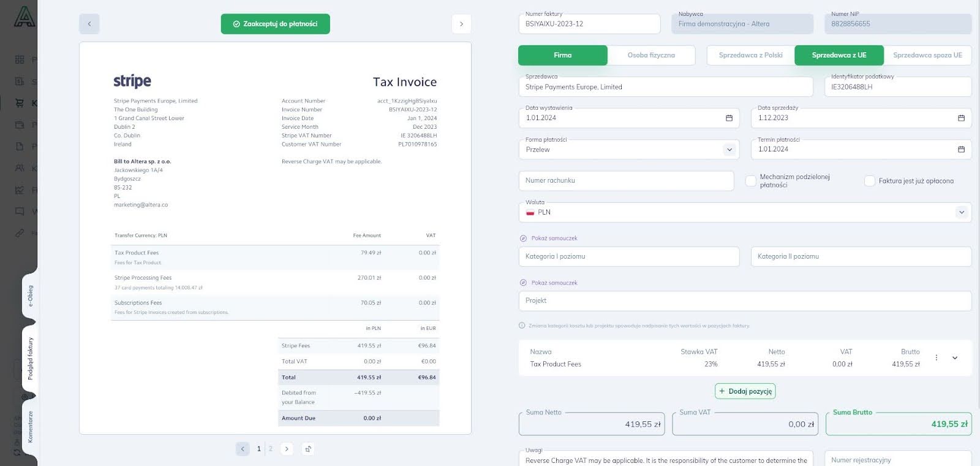This screenshot has height=466, width=980.
Task: Open invoice preview in a new window
Action: [x=308, y=449]
